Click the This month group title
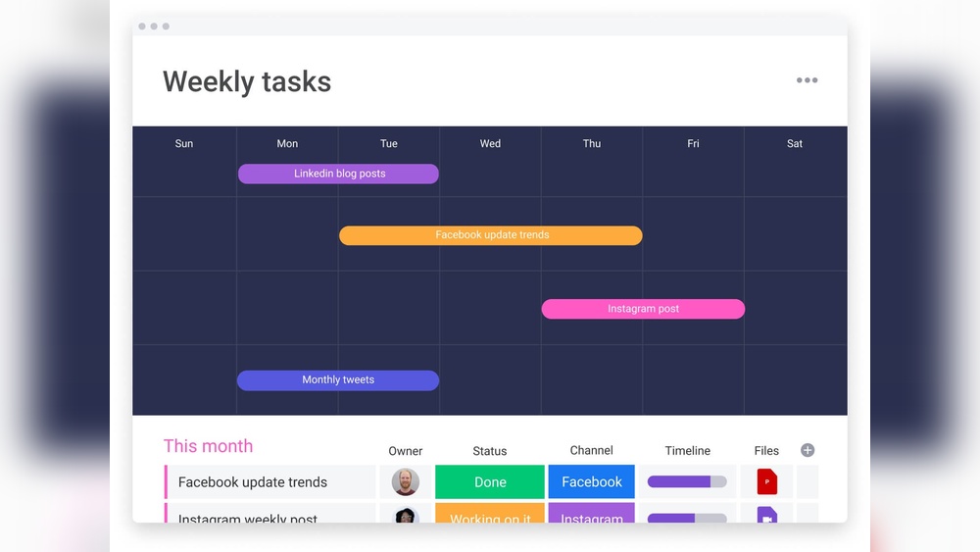 coord(208,446)
